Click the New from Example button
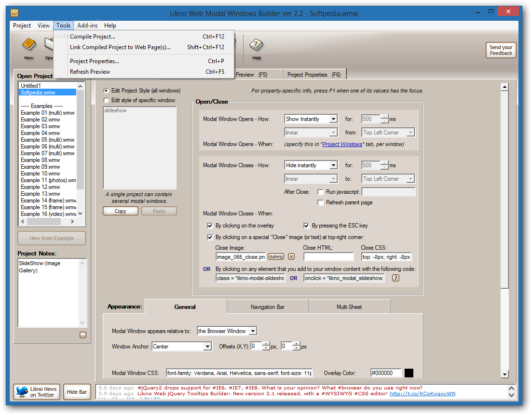This screenshot has width=532, height=415. (52, 238)
